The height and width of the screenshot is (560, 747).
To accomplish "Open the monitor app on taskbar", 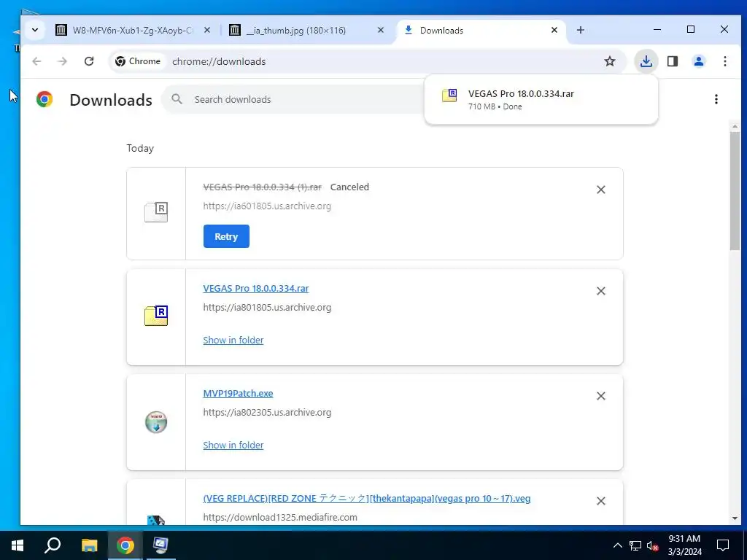I will [x=160, y=545].
